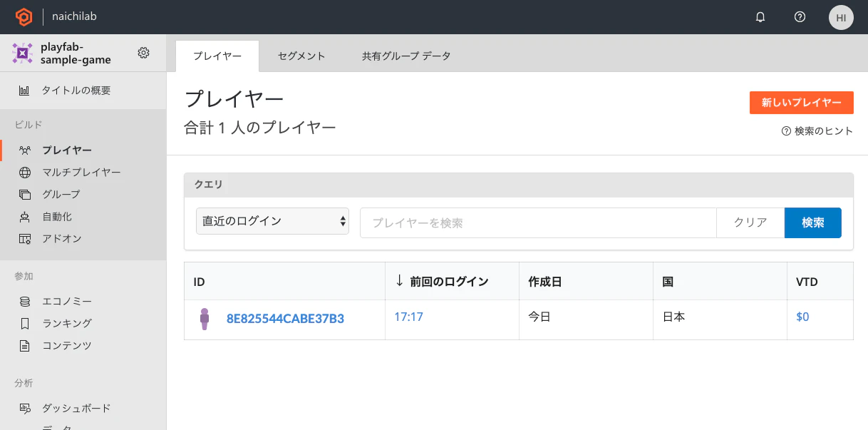Viewport: 868px width, 430px height.
Task: Switch to the セグメント tab
Action: (301, 56)
